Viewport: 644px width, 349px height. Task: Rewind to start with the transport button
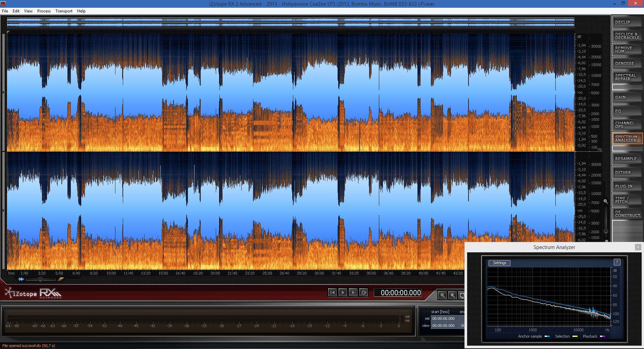(332, 293)
